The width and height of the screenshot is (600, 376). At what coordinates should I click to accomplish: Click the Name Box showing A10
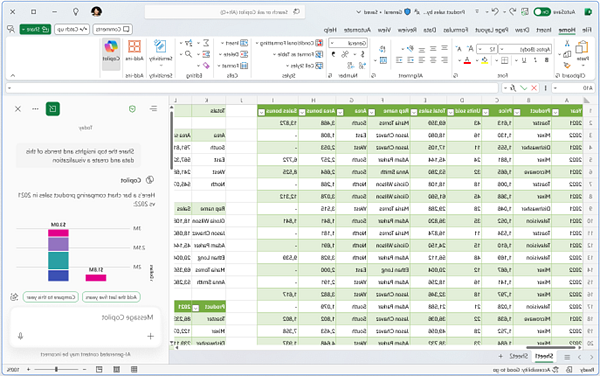tap(573, 88)
